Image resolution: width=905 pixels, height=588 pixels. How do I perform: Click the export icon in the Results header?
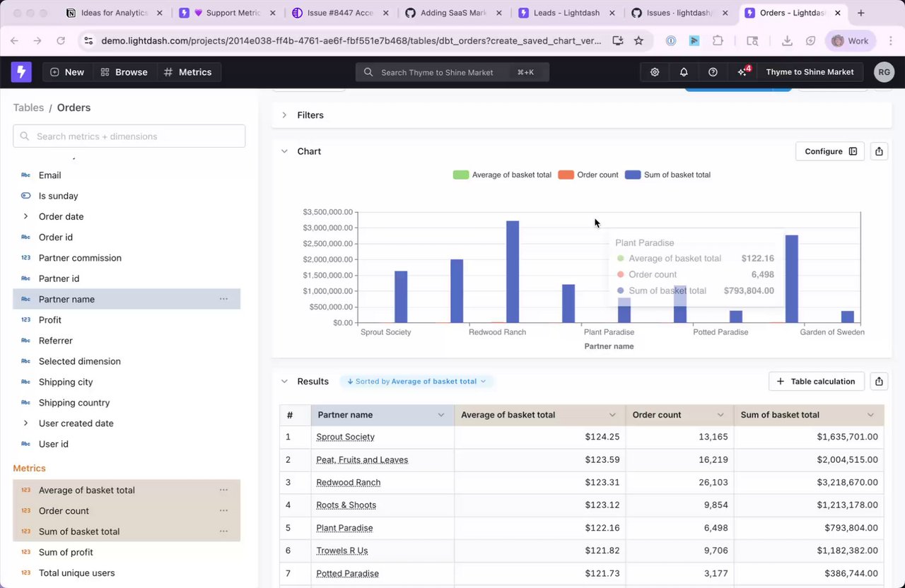click(x=879, y=381)
